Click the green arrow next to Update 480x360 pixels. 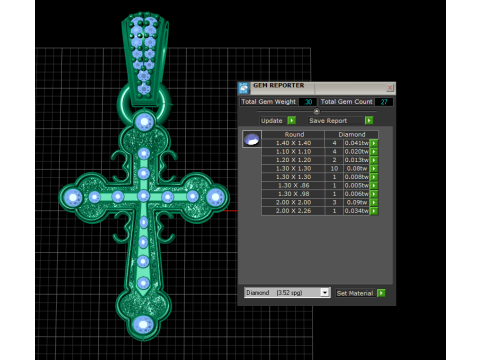292,120
